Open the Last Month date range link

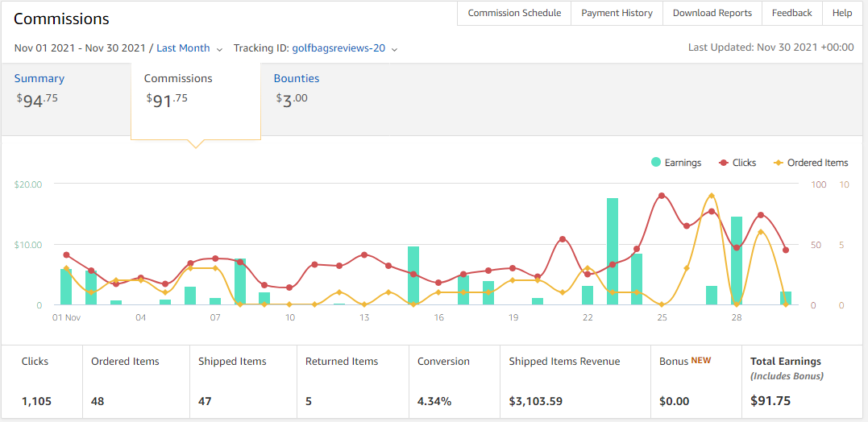(x=183, y=48)
